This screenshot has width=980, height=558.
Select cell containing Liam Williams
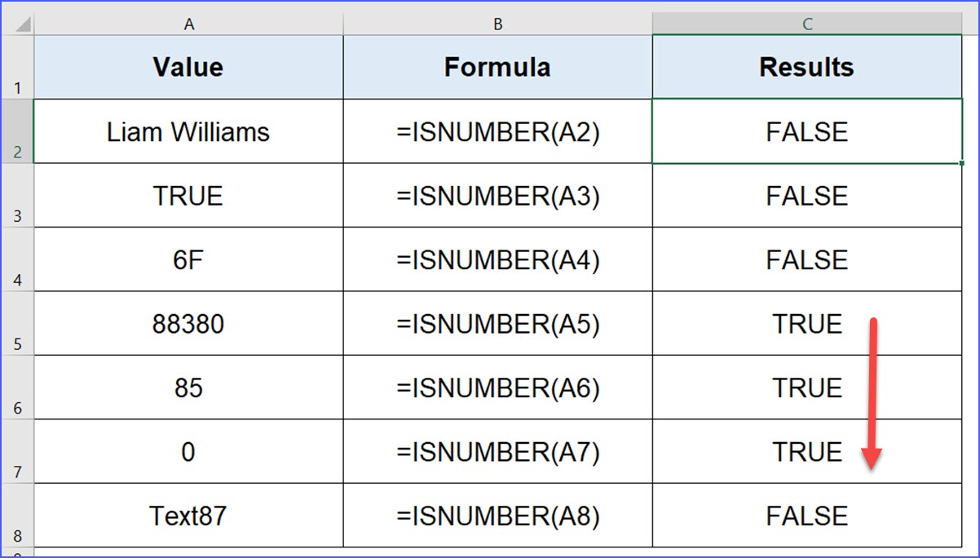tap(188, 132)
